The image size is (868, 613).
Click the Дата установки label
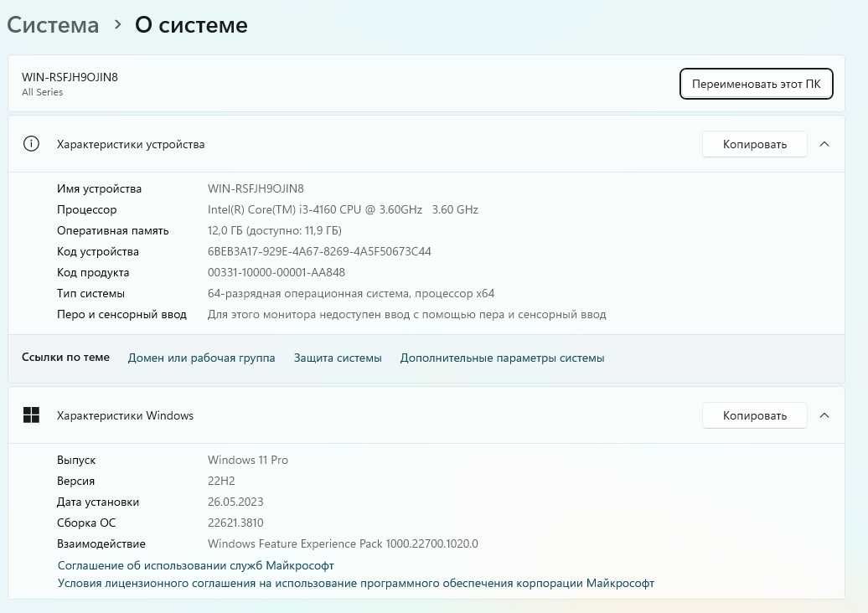97,502
